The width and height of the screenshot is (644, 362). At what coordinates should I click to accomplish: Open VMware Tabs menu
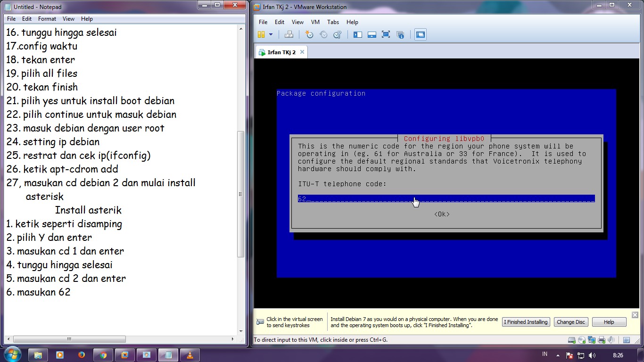[333, 22]
